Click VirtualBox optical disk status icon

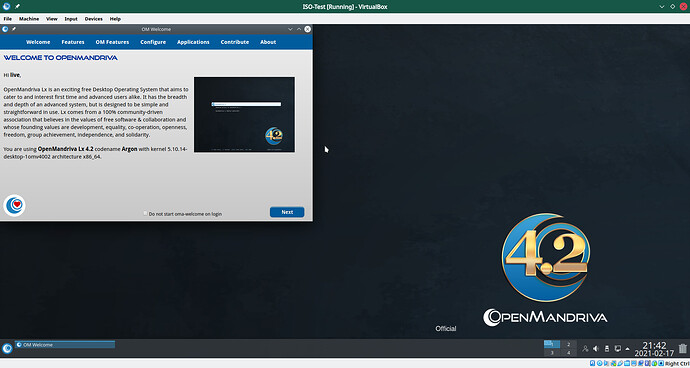(600, 363)
